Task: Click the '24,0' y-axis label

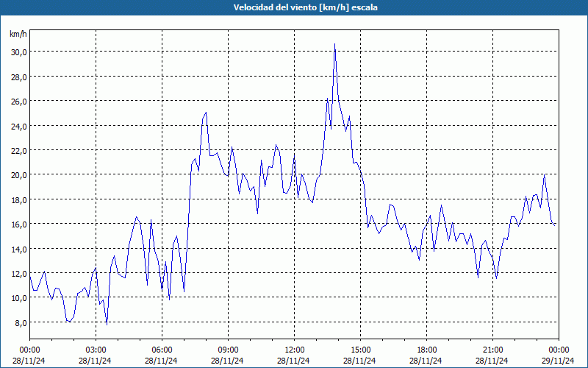Action: pyautogui.click(x=19, y=126)
